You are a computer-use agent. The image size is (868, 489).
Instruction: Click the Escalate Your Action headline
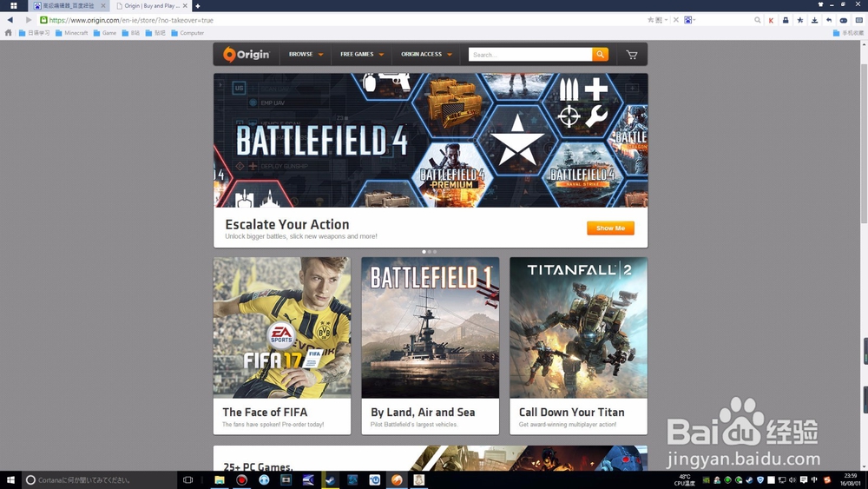(286, 224)
